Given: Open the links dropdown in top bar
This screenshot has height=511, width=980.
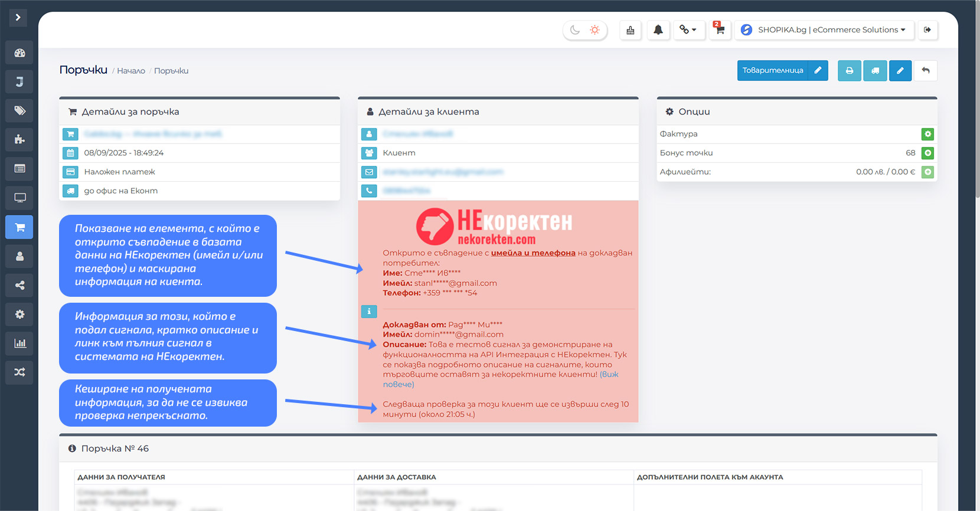Looking at the screenshot, I should click(688, 30).
